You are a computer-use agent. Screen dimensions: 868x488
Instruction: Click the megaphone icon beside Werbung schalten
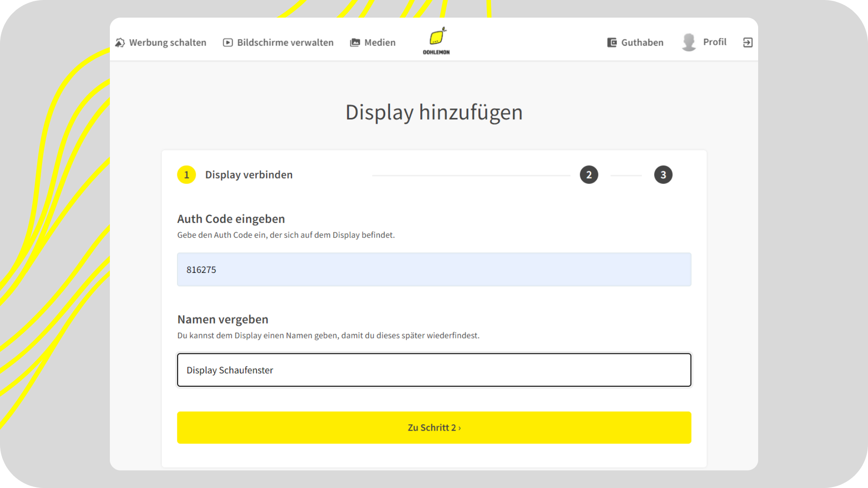[120, 42]
